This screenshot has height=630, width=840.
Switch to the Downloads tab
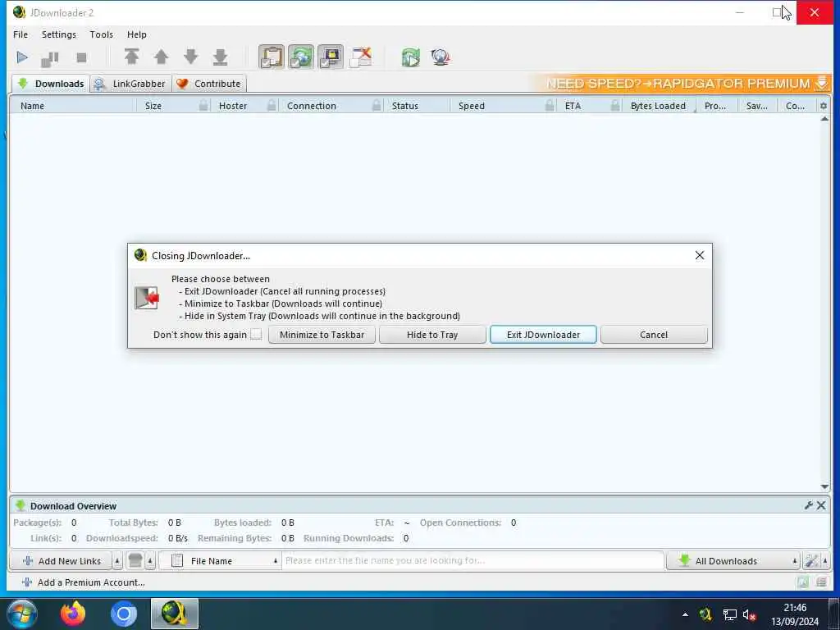point(50,84)
